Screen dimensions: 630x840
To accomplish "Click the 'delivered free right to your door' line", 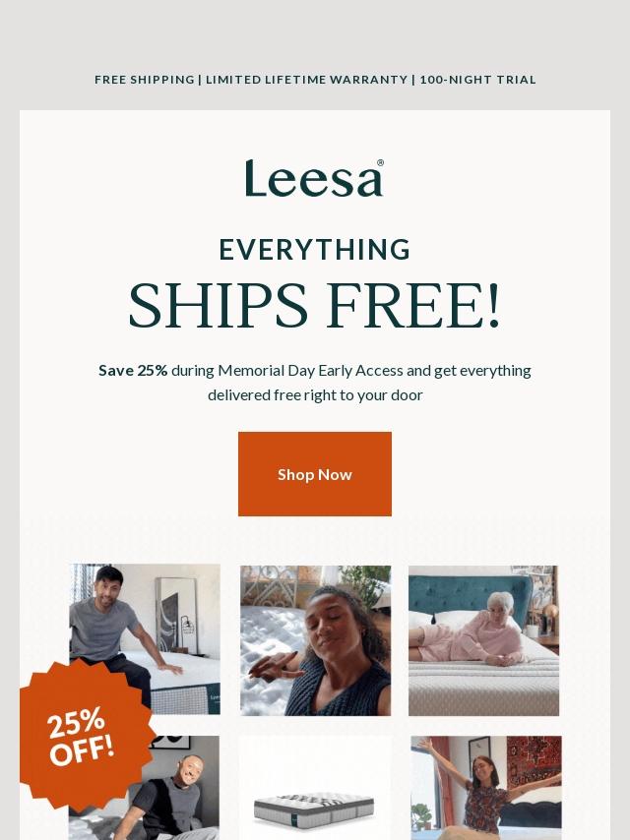I will (x=315, y=395).
